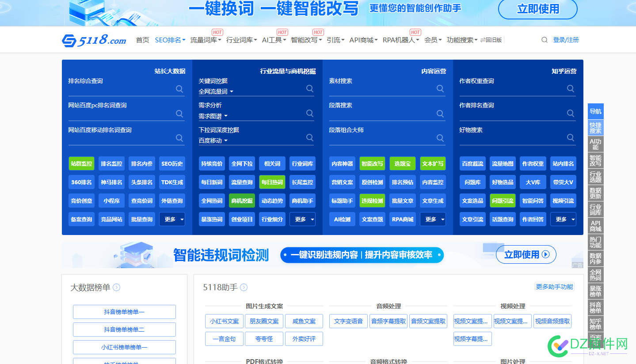Select AI功能 in right sidebar
This screenshot has height=364, width=636.
pos(595,144)
